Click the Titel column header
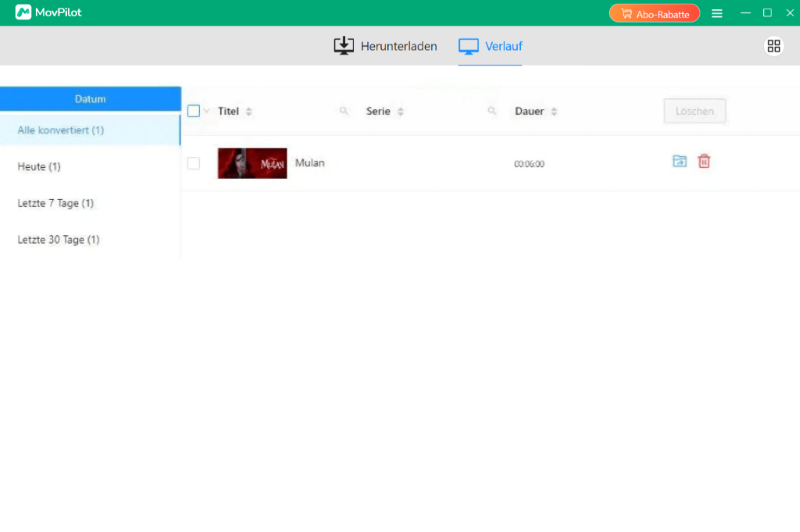The width and height of the screenshot is (800, 532). tap(228, 111)
